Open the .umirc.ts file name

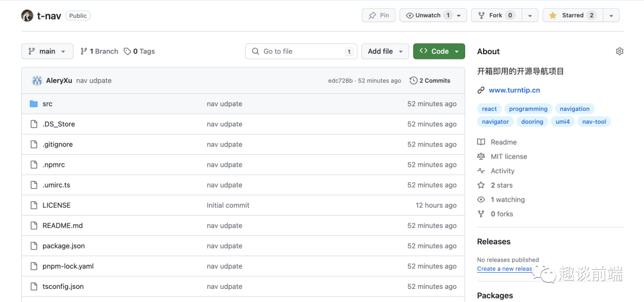(56, 185)
